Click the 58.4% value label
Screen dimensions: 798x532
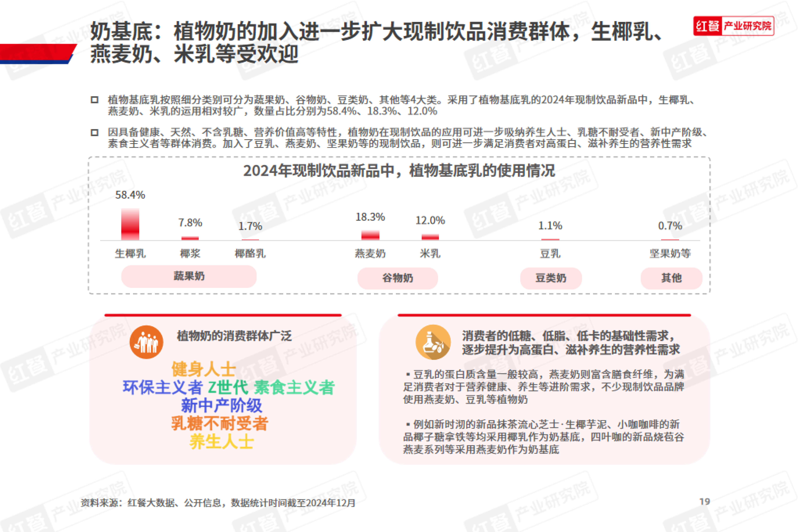tap(130, 195)
